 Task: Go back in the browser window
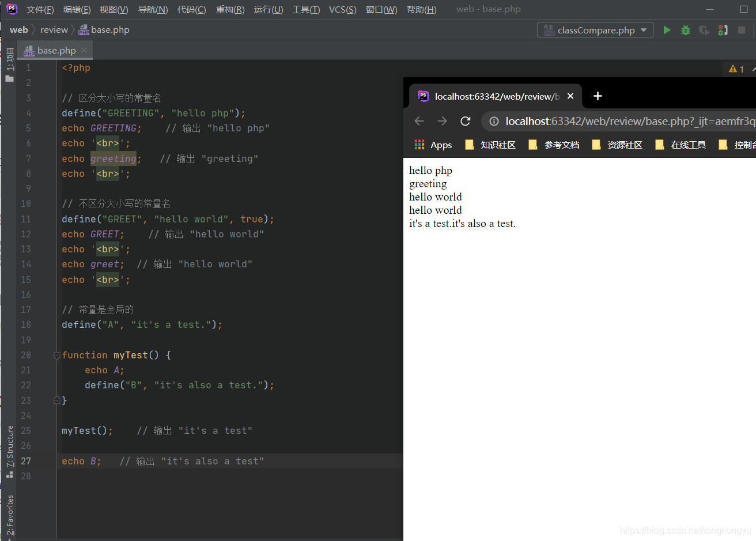click(419, 121)
